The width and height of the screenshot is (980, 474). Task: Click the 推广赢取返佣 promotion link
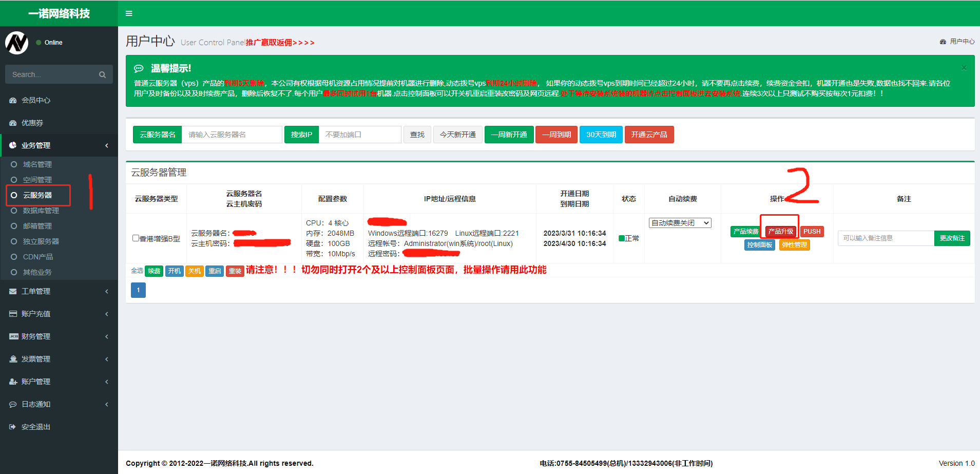tap(280, 43)
